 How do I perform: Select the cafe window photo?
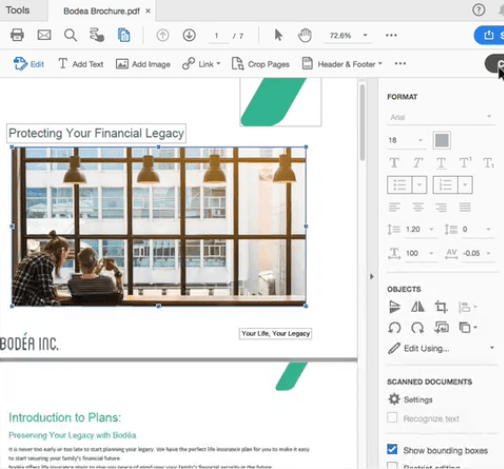(x=159, y=226)
